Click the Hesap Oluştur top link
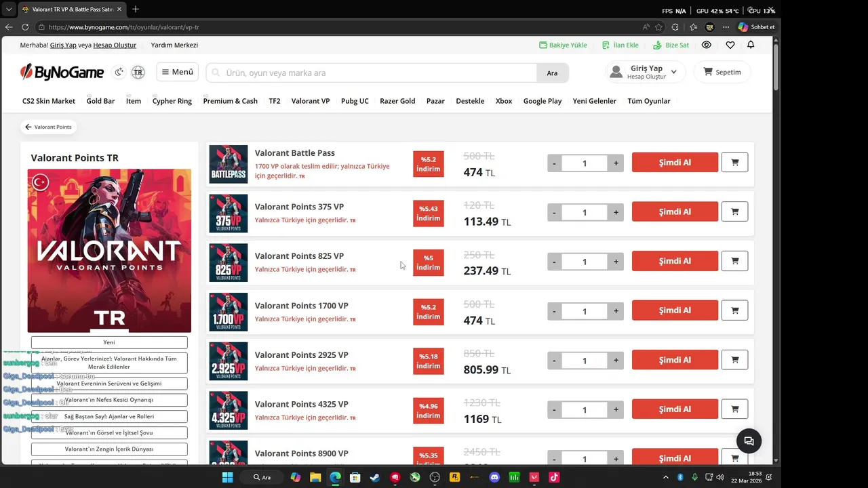The width and height of the screenshot is (868, 488). pyautogui.click(x=115, y=45)
